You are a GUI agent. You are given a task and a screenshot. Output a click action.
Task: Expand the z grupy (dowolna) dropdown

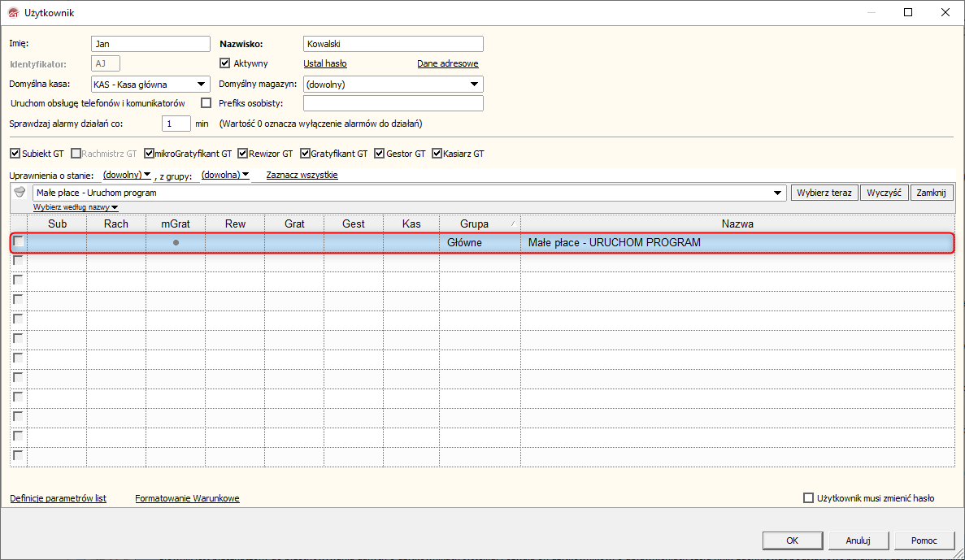point(224,175)
